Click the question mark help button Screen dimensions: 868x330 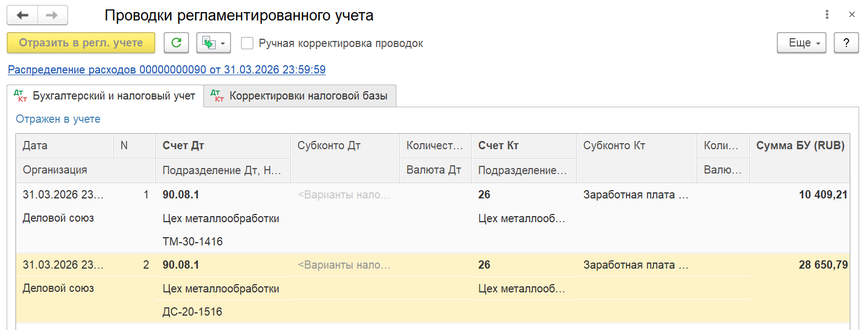pyautogui.click(x=846, y=43)
